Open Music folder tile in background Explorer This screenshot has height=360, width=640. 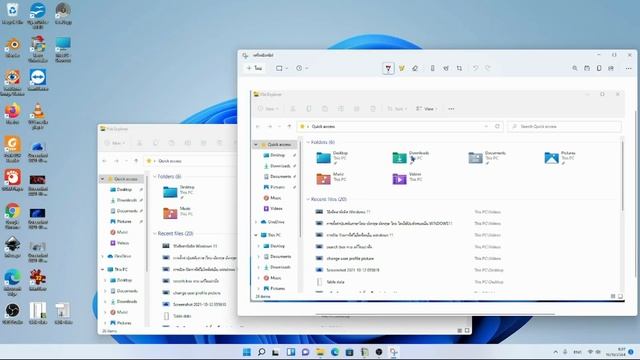click(x=178, y=212)
